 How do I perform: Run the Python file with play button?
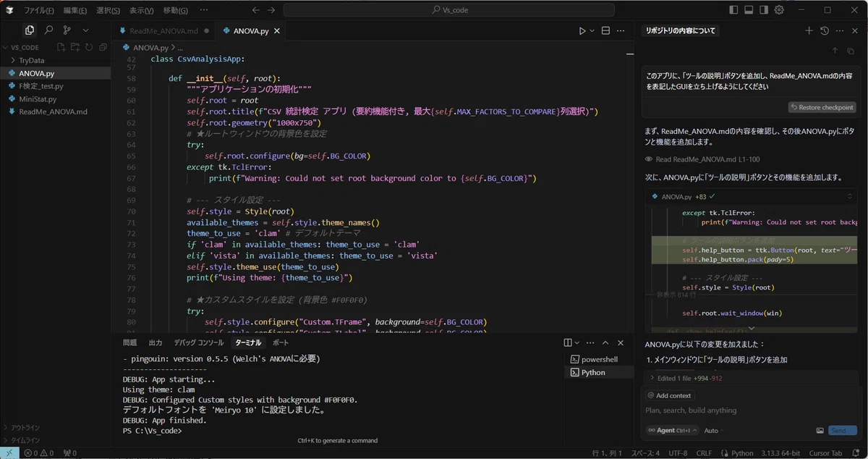[x=582, y=31]
